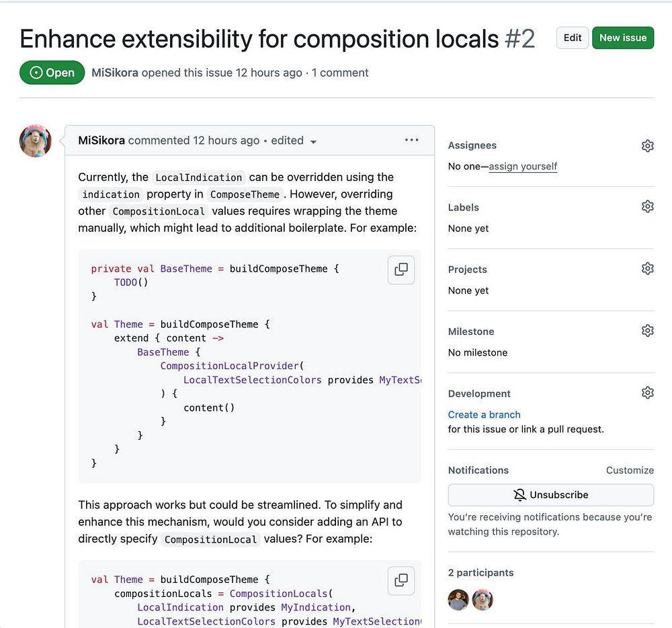Click the Milestone heading
The width and height of the screenshot is (672, 628).
pos(471,331)
